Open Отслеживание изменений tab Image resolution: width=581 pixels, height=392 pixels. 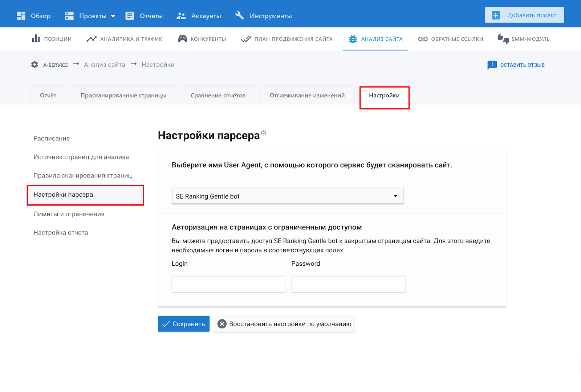click(307, 95)
